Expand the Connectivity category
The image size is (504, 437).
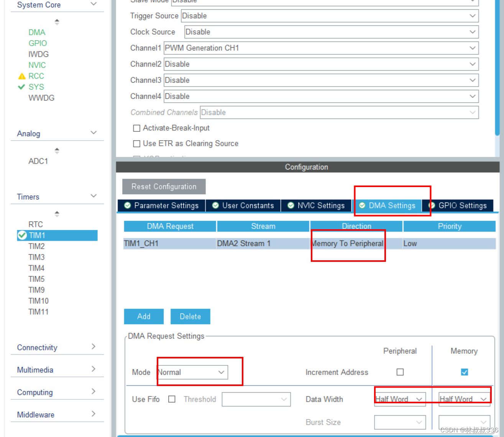(94, 347)
